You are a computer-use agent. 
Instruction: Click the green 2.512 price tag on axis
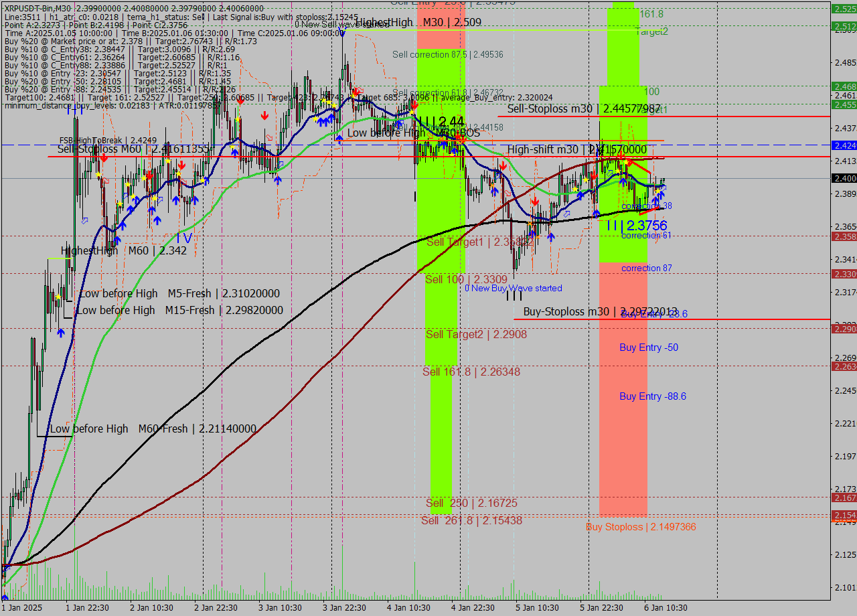[x=844, y=26]
